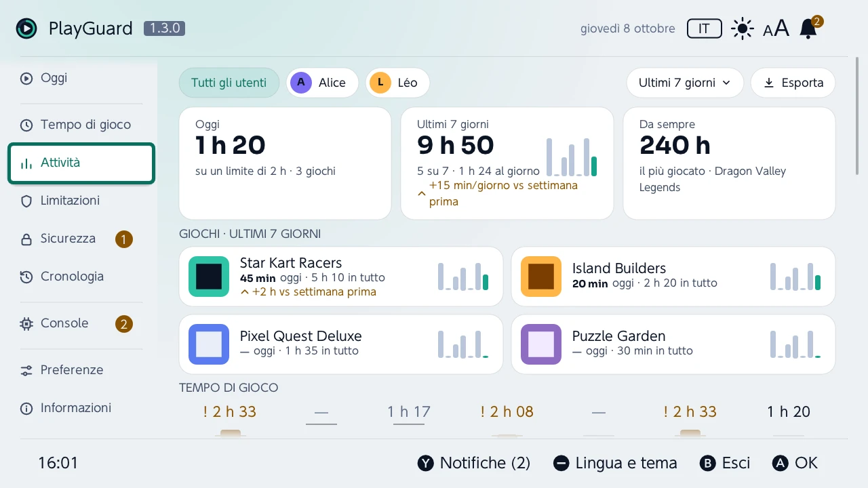Click Island Builders weekly bar chart
The height and width of the screenshot is (488, 868).
795,277
